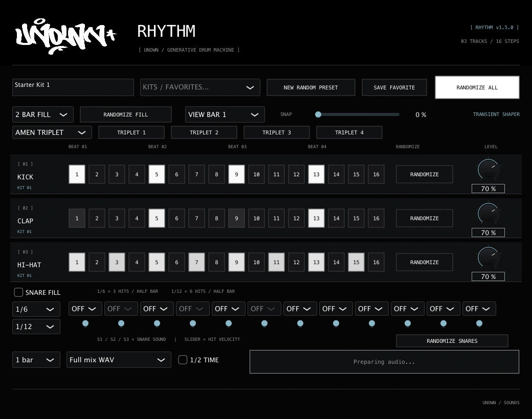Open the 1/12 snare division dropdown
The width and height of the screenshot is (532, 419).
pyautogui.click(x=36, y=327)
